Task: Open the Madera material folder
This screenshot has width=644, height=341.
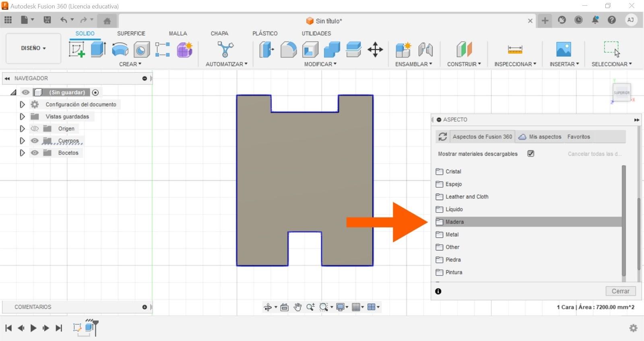Action: tap(528, 222)
